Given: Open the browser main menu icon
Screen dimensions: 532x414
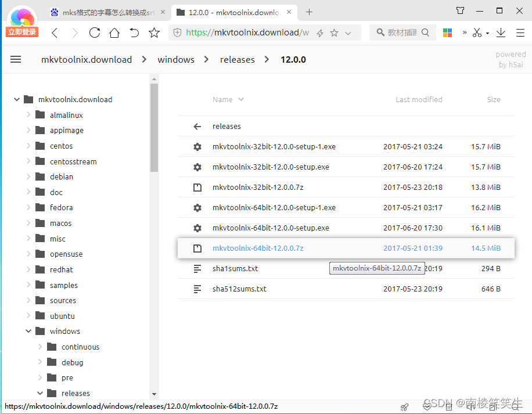Looking at the screenshot, I should tap(520, 33).
